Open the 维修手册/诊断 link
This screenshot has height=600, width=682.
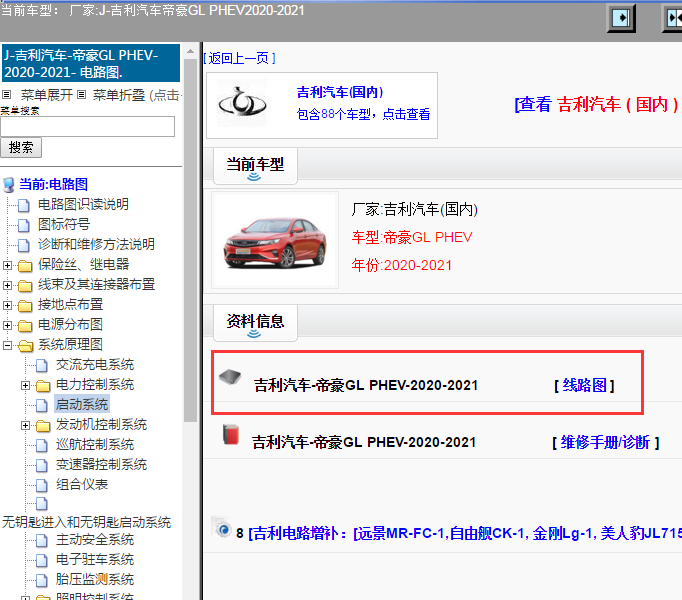(x=605, y=442)
